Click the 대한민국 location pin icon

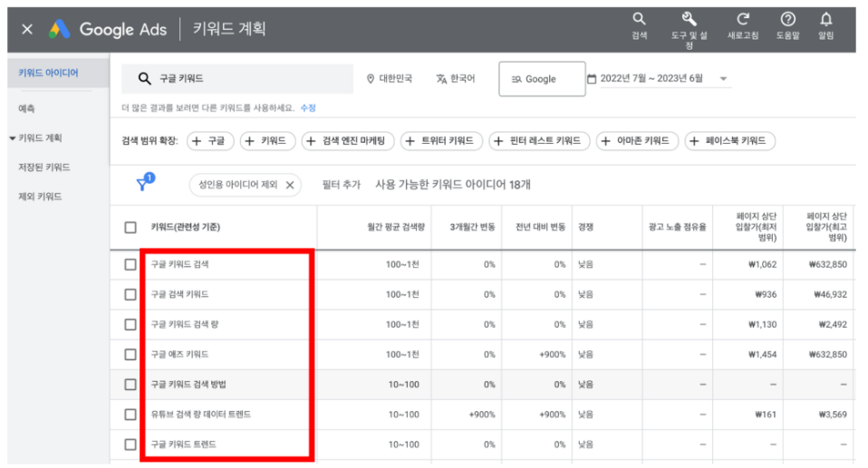[x=371, y=79]
